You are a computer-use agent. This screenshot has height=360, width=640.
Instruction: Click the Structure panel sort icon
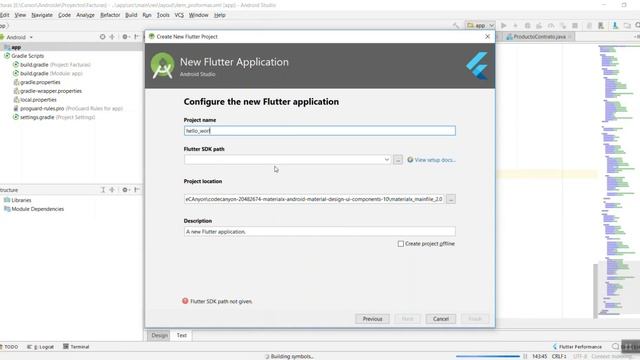[103, 190]
